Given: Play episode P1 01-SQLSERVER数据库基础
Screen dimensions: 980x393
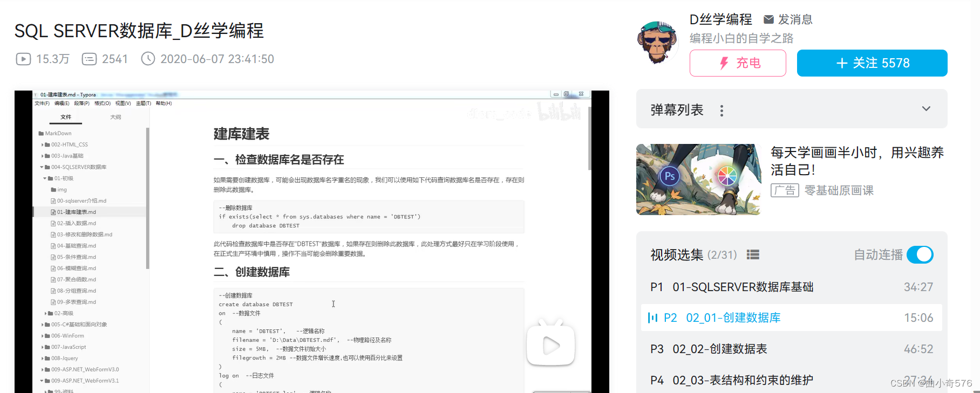Looking at the screenshot, I should pyautogui.click(x=792, y=287).
